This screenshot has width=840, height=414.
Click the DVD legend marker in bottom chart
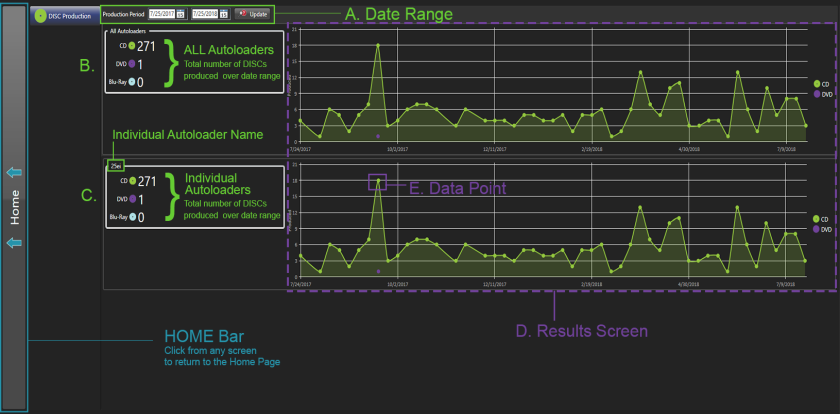tap(815, 228)
